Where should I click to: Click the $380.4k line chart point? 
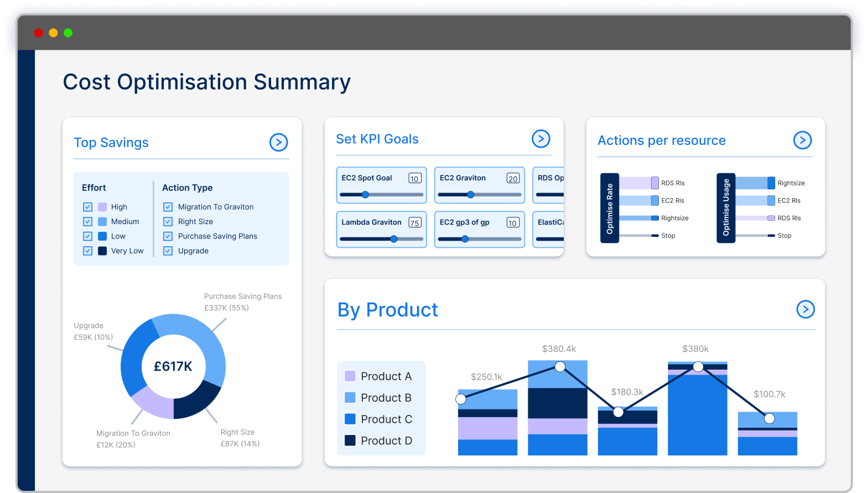coord(560,367)
